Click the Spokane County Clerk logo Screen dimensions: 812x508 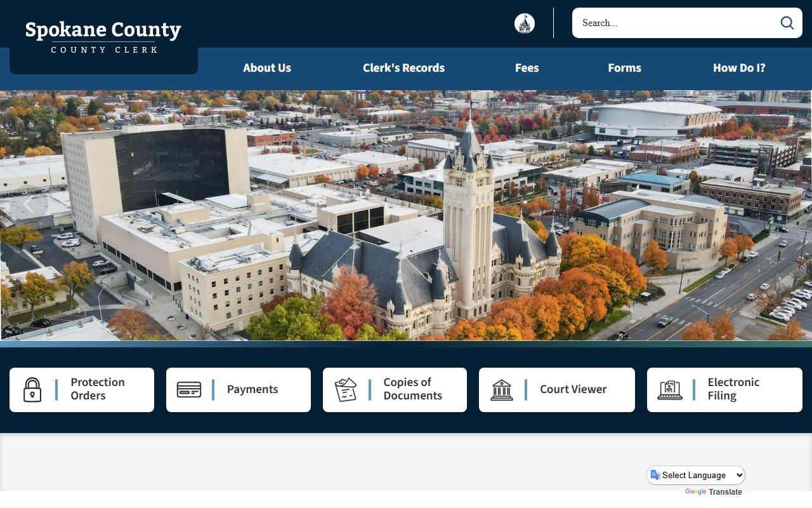(103, 37)
